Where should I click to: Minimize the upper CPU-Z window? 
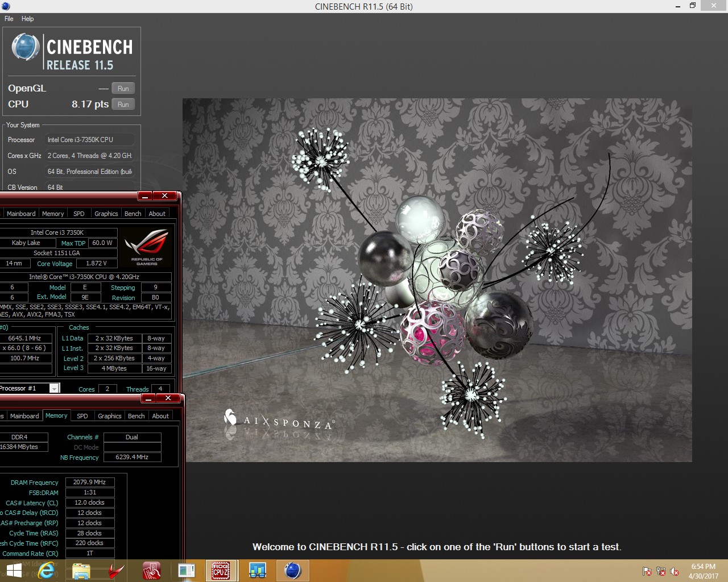145,196
